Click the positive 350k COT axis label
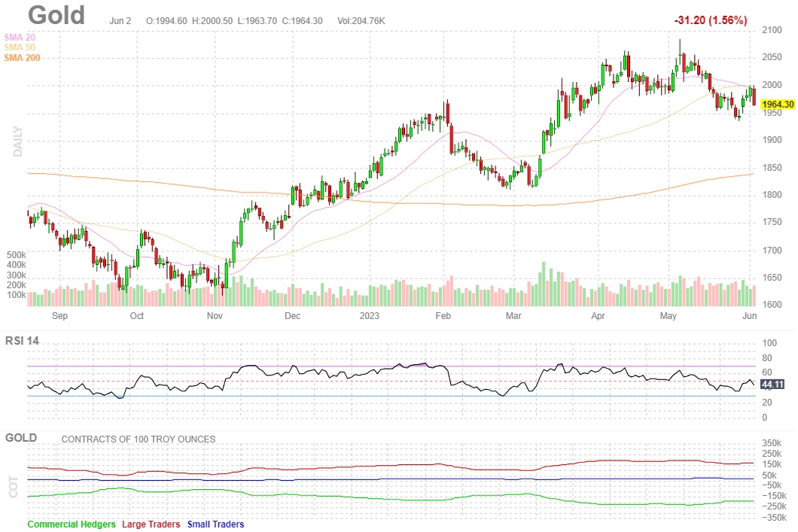798x532 pixels. (x=772, y=443)
